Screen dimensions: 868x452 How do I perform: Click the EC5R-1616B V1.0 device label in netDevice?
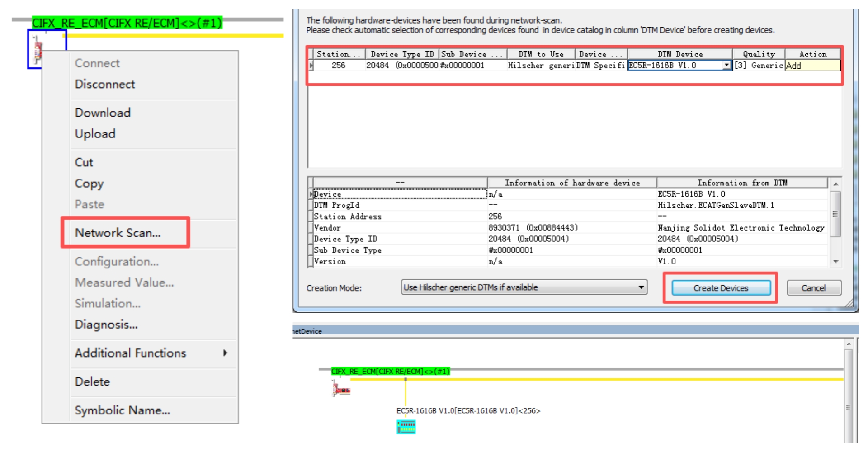pyautogui.click(x=468, y=411)
